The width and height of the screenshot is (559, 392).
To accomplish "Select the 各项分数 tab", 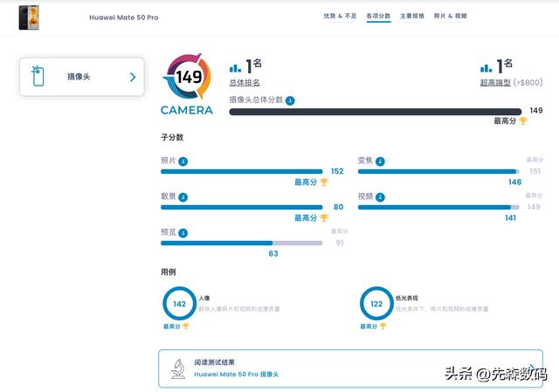I will (378, 16).
